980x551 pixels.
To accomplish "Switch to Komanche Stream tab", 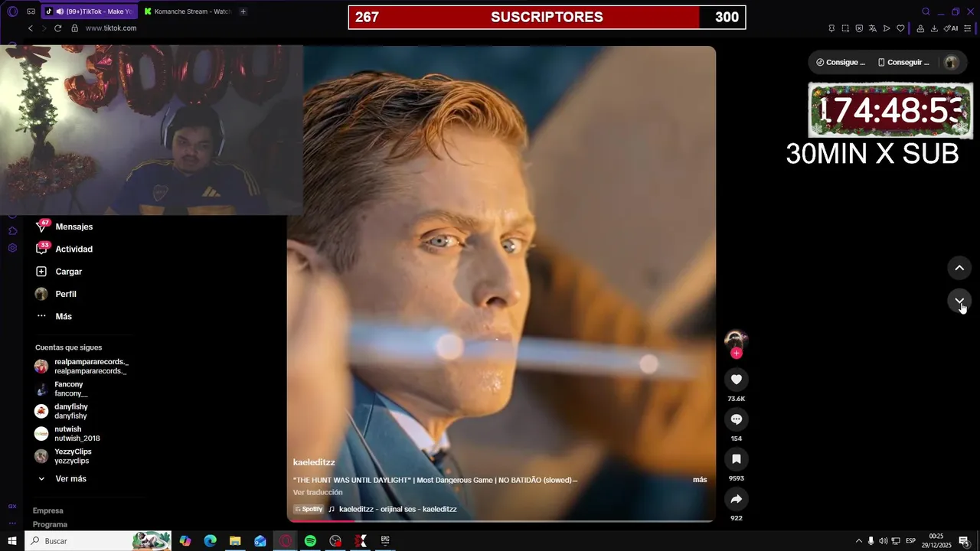I will [187, 11].
